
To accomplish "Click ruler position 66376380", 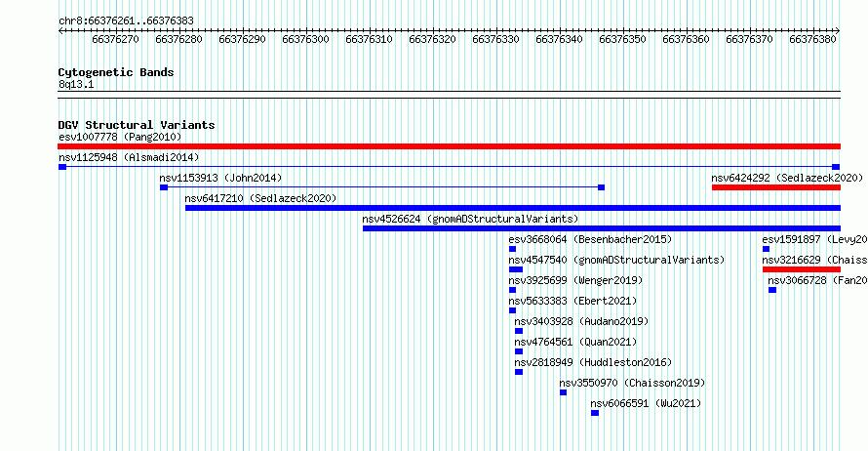I will (812, 40).
